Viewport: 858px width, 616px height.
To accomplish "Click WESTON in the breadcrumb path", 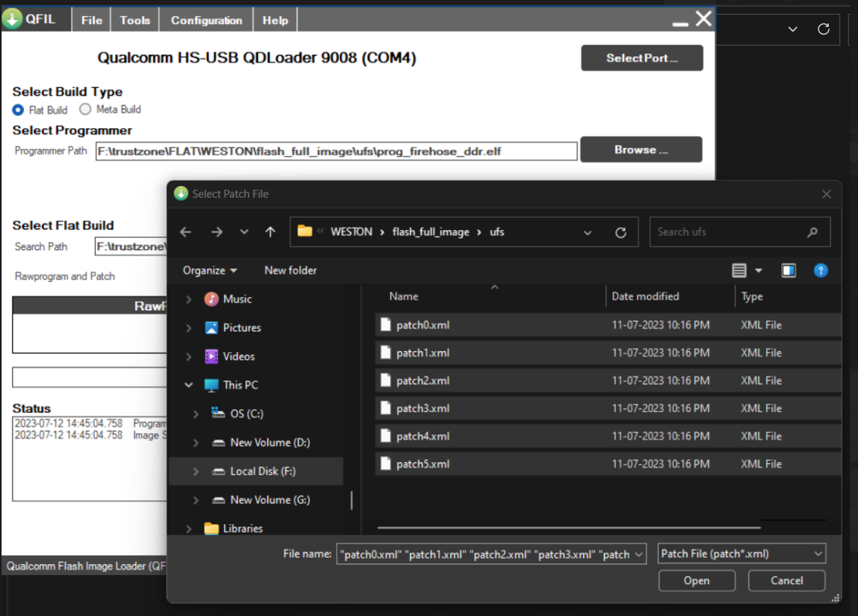I will 351,232.
